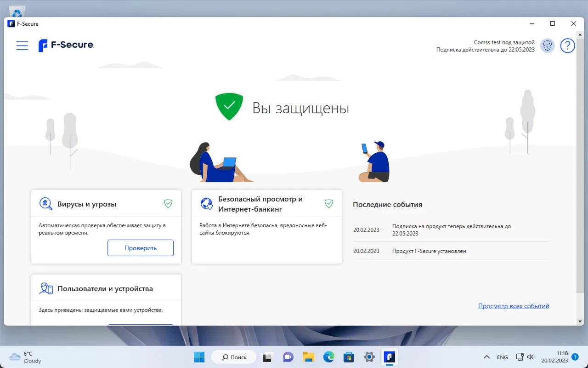Viewport: 588px width, 368px height.
Task: Click the hidden icons chevron in system tray
Action: pyautogui.click(x=487, y=357)
